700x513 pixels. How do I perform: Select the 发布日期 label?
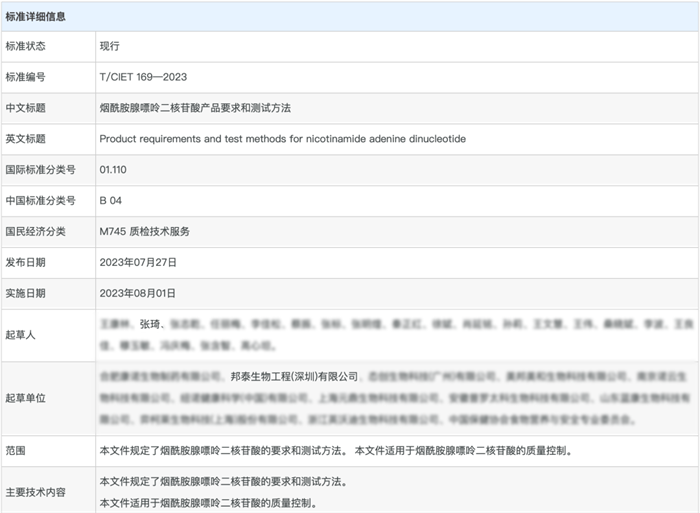[25, 263]
